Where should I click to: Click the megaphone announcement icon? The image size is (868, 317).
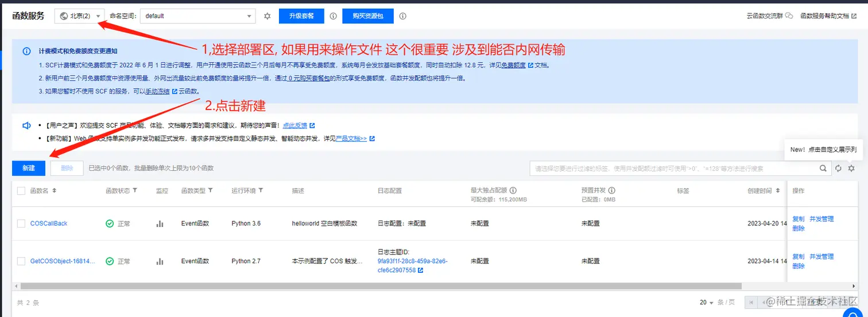point(26,125)
